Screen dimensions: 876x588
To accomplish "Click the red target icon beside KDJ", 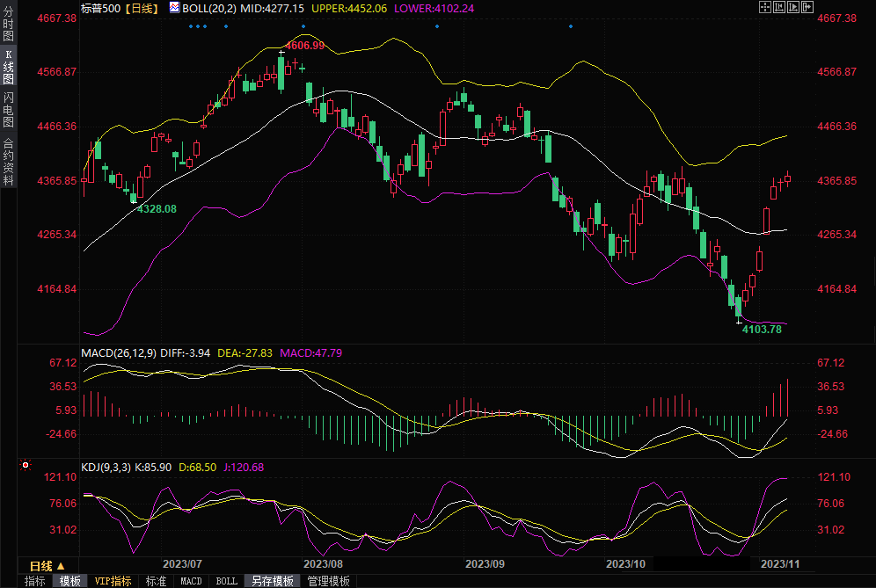I will (x=26, y=465).
